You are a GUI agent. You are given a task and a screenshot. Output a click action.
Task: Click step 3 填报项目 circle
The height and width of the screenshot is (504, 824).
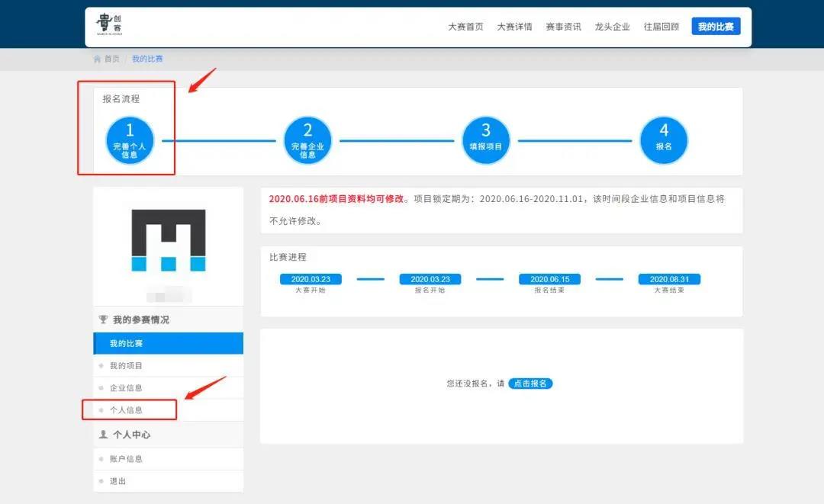click(486, 140)
